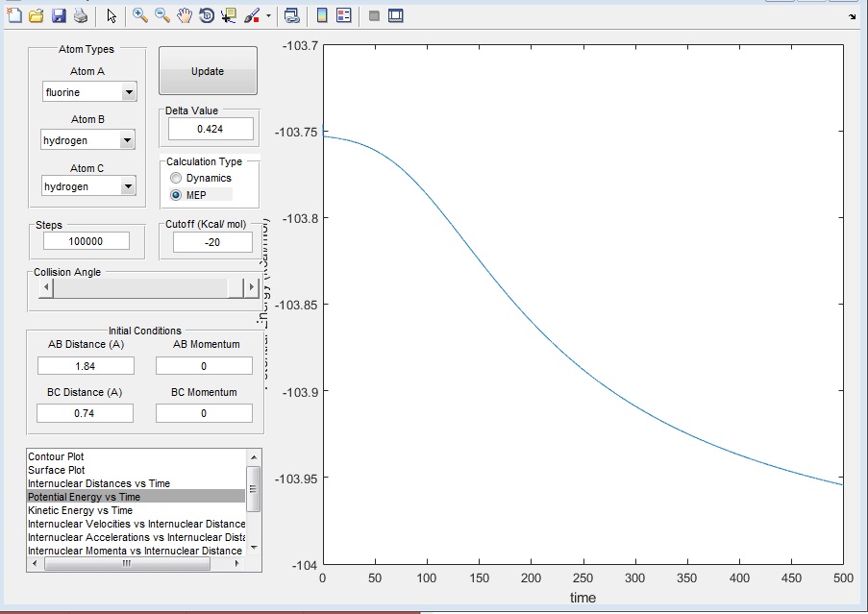Select the MEP radio button
Screen dimensions: 868x614
pos(176,195)
